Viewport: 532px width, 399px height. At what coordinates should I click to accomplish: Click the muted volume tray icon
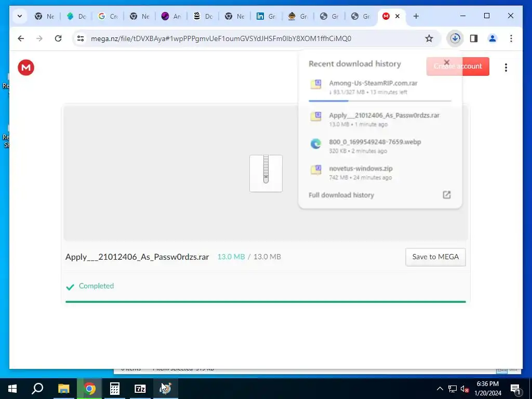[x=464, y=389]
